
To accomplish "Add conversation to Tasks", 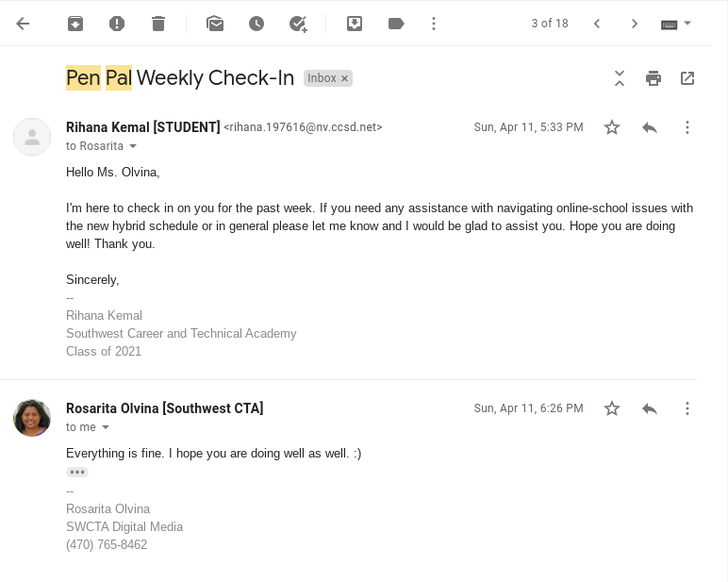I will coord(298,24).
